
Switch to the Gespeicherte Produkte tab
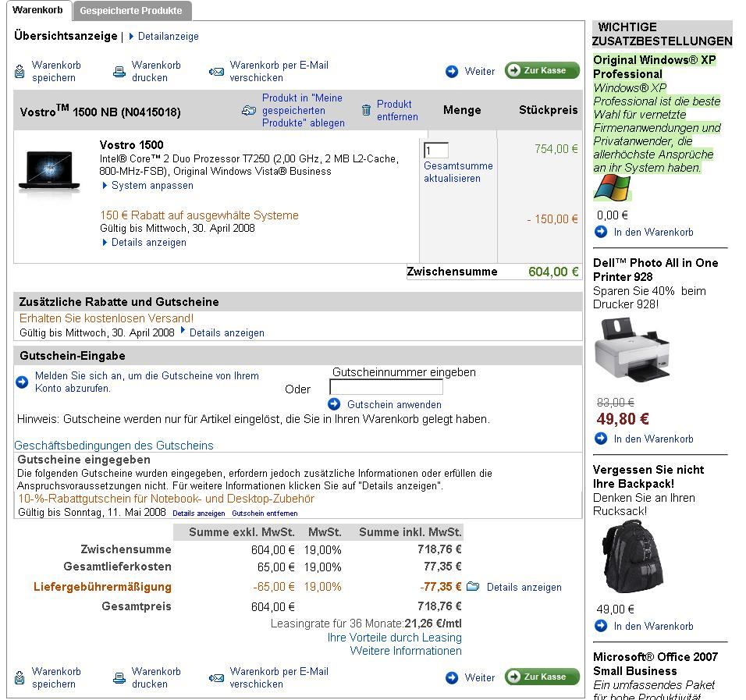(x=131, y=10)
